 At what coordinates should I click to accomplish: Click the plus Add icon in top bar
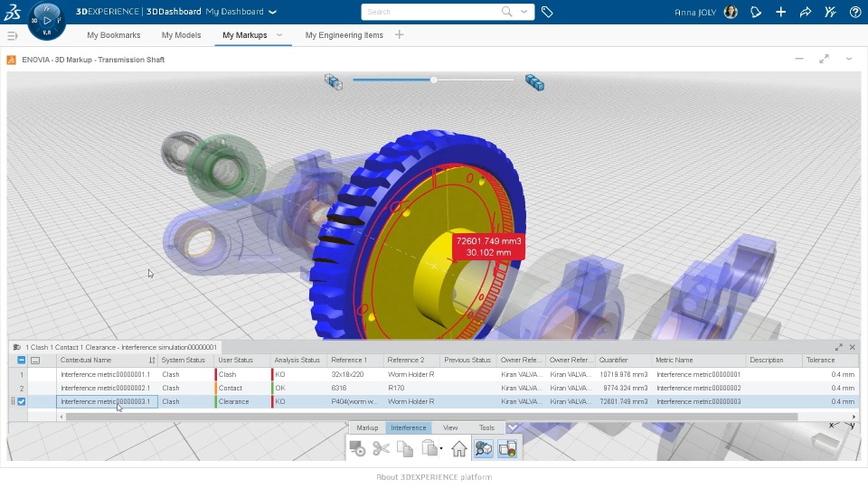780,12
